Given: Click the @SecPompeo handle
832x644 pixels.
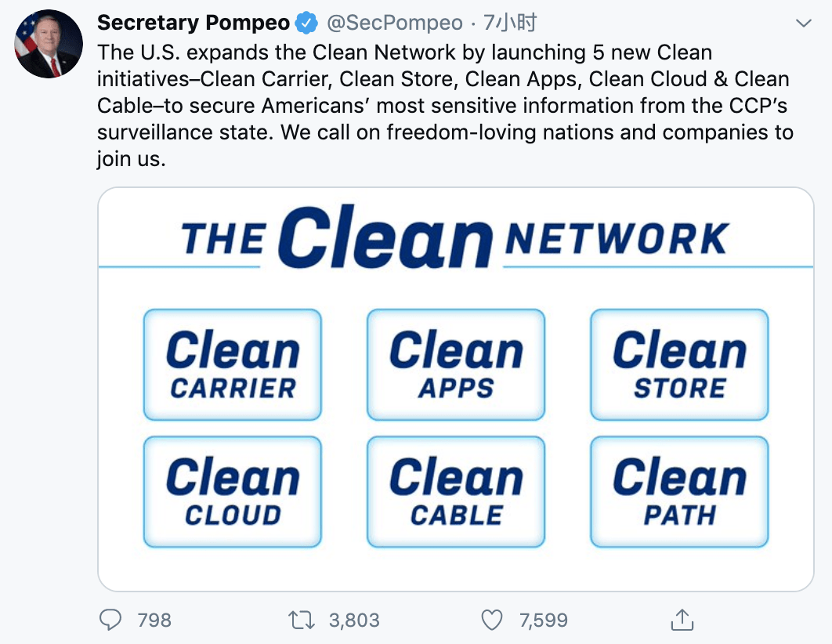Looking at the screenshot, I should click(x=395, y=23).
